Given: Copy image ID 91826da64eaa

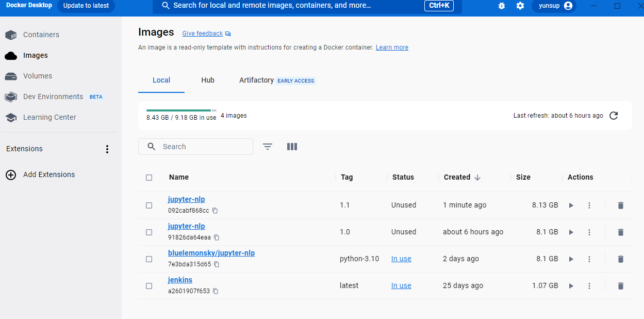Looking at the screenshot, I should (217, 237).
